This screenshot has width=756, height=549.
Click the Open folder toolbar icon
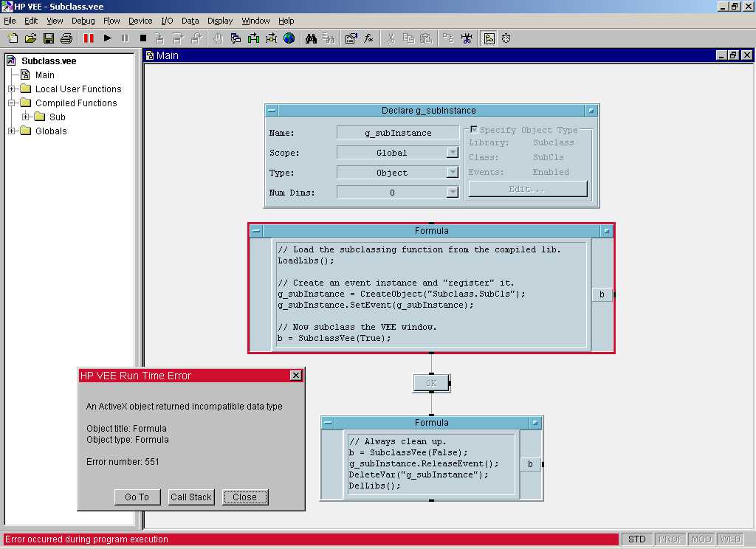point(31,38)
